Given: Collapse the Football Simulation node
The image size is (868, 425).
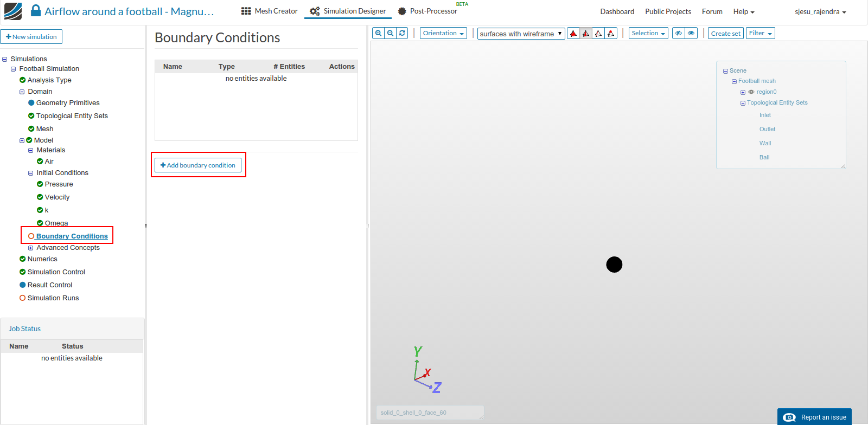Looking at the screenshot, I should pyautogui.click(x=14, y=69).
